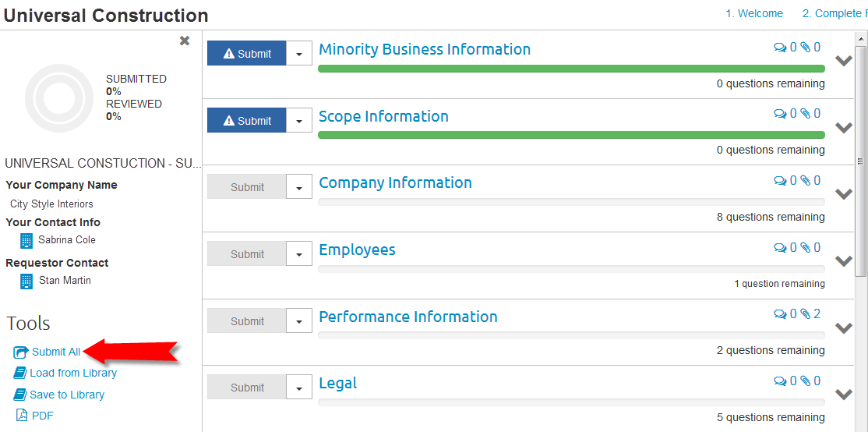Open the Performance Information section title link
Screen dimensions: 868x432
point(408,317)
